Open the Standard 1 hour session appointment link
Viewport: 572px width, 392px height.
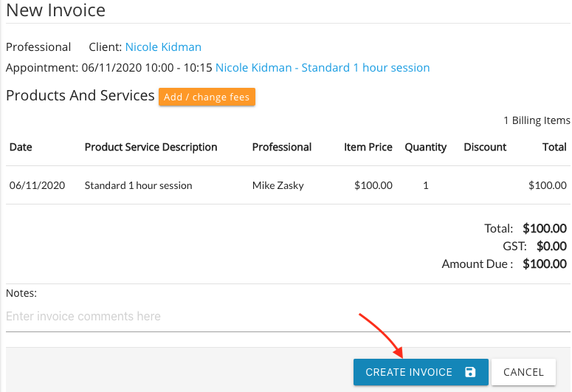pyautogui.click(x=323, y=67)
